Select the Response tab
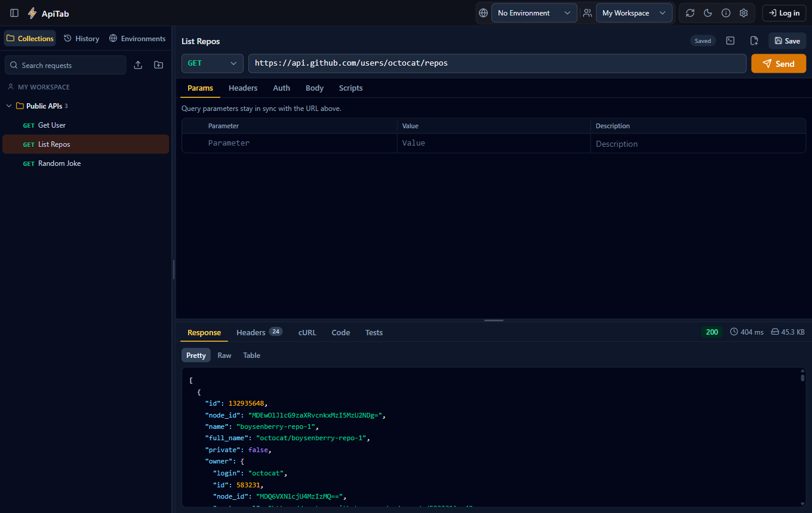Viewport: 812px width, 513px height. [x=204, y=332]
